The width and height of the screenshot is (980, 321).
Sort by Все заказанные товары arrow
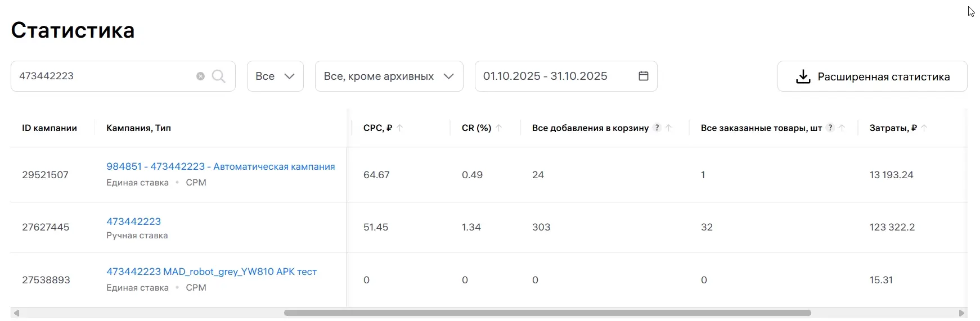842,128
